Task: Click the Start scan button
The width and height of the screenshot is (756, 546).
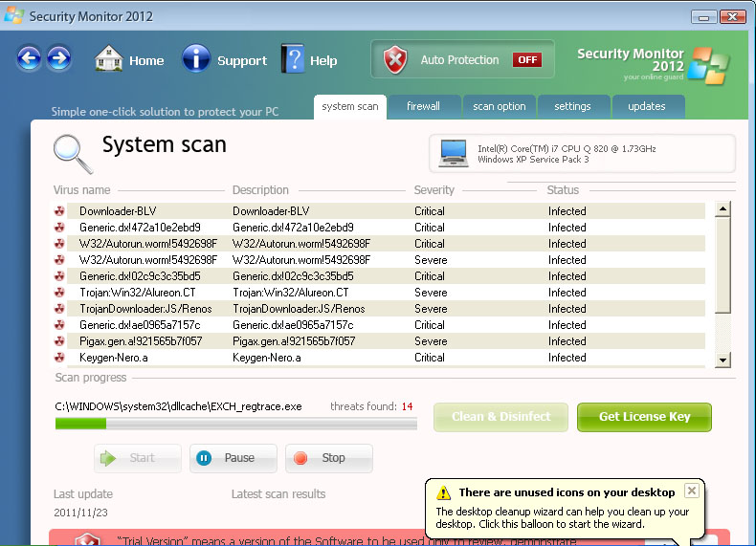Action: click(x=138, y=458)
